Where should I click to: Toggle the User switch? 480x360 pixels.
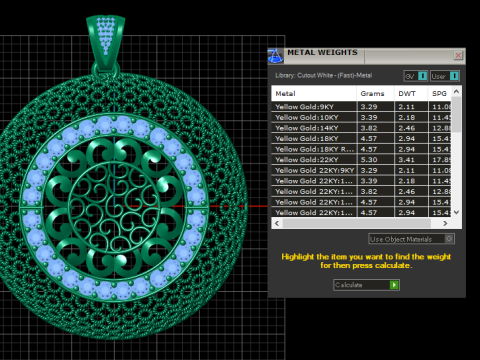click(445, 76)
